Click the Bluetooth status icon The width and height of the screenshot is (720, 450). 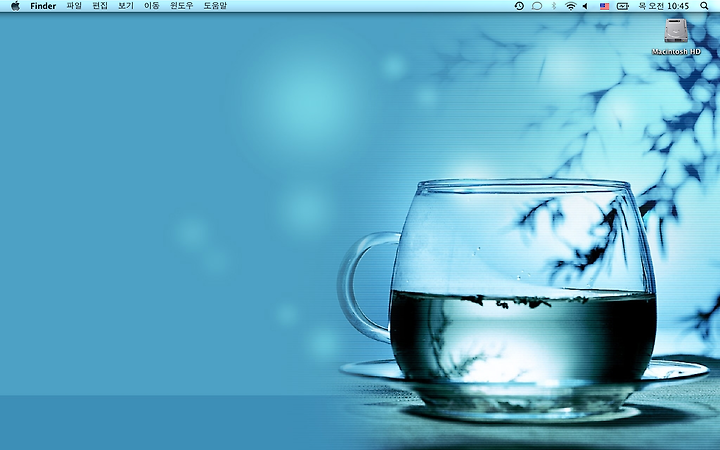554,6
